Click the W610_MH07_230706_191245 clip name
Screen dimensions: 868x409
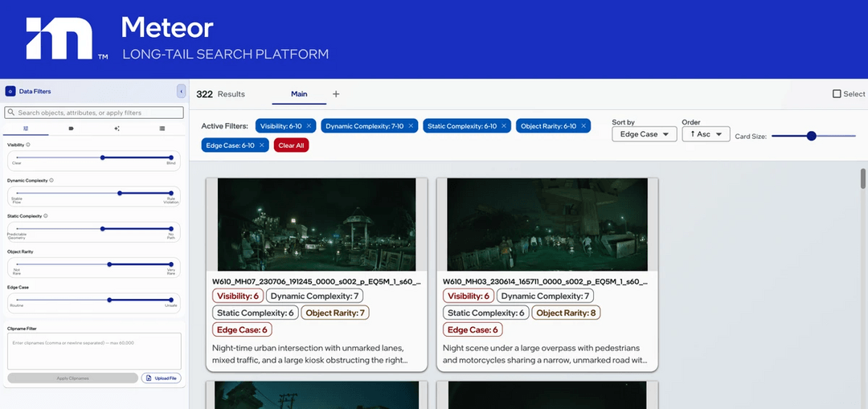[316, 282]
